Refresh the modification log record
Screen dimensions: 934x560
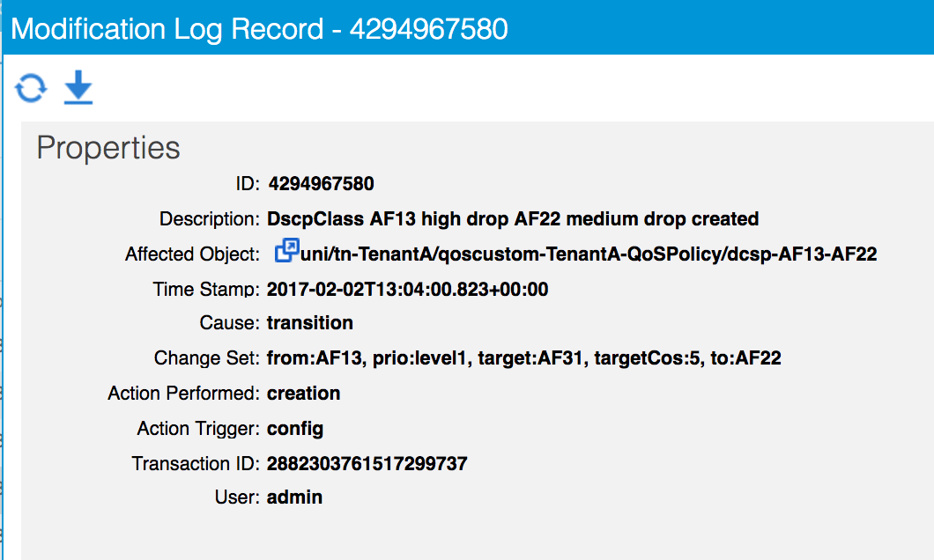(x=30, y=88)
